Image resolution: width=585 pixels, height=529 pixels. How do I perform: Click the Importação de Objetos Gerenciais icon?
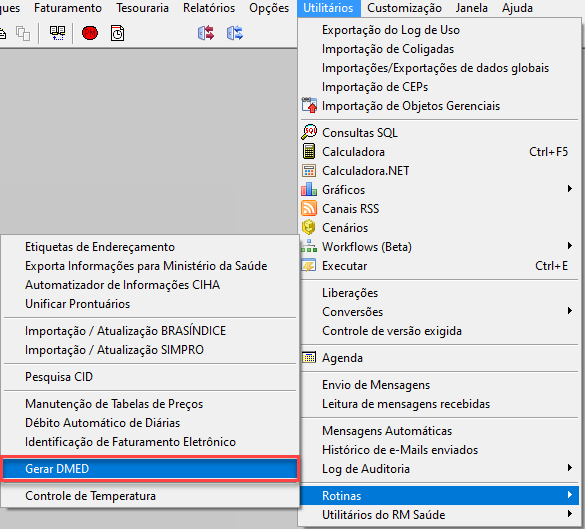(x=309, y=105)
